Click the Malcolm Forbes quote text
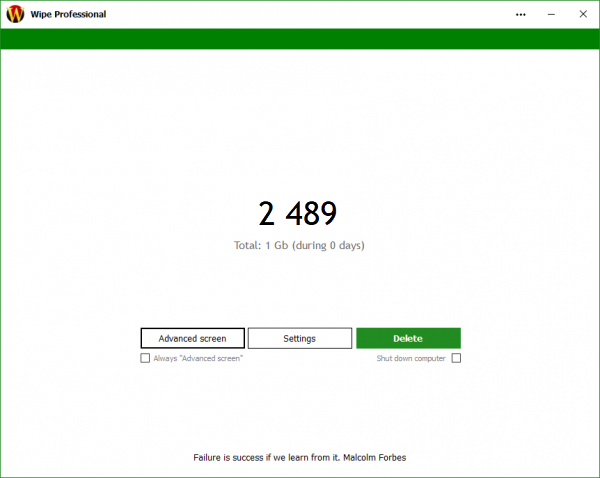 (x=300, y=457)
